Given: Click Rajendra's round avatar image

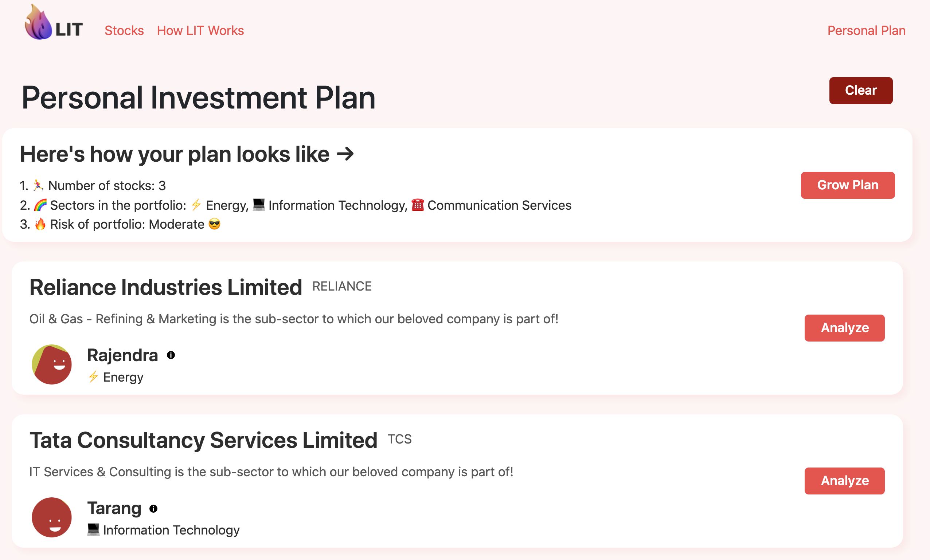Looking at the screenshot, I should [52, 364].
